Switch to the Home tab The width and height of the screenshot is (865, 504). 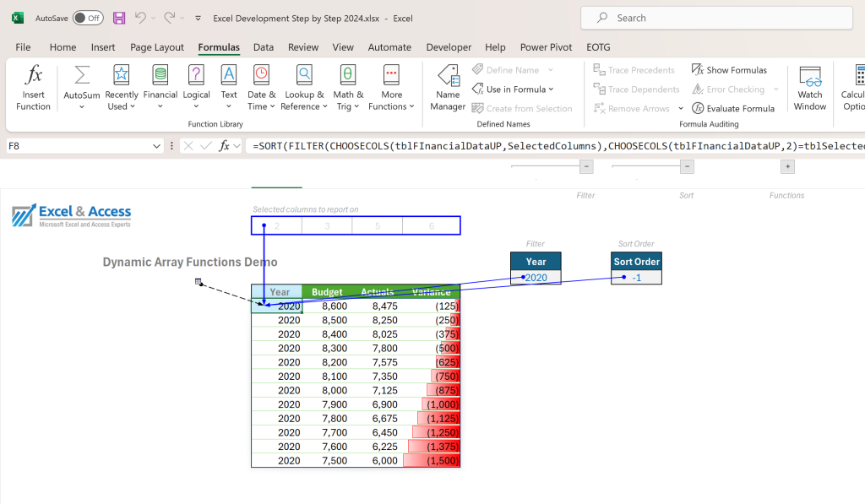tap(63, 47)
